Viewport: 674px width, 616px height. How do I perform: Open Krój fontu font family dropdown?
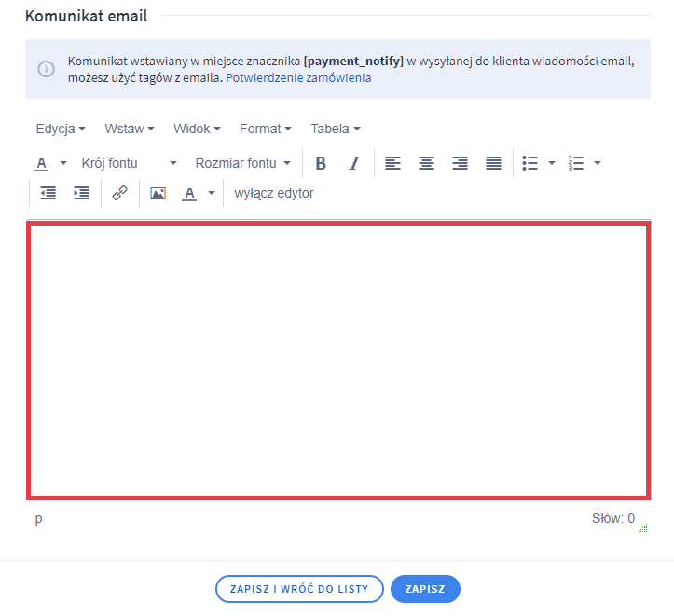(x=129, y=163)
